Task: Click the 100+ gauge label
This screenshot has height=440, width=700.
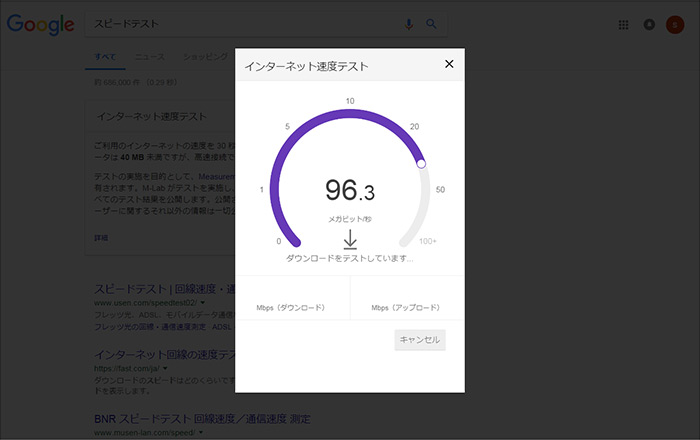Action: tap(428, 241)
